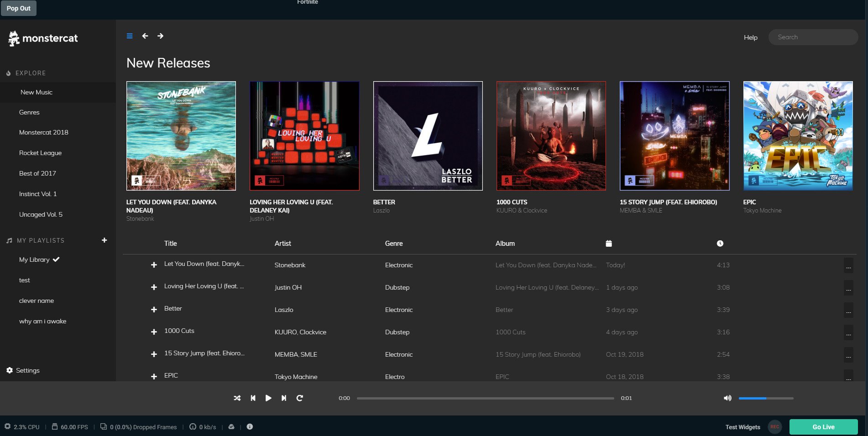
Task: Sort tracks by Artist column
Action: (282, 244)
